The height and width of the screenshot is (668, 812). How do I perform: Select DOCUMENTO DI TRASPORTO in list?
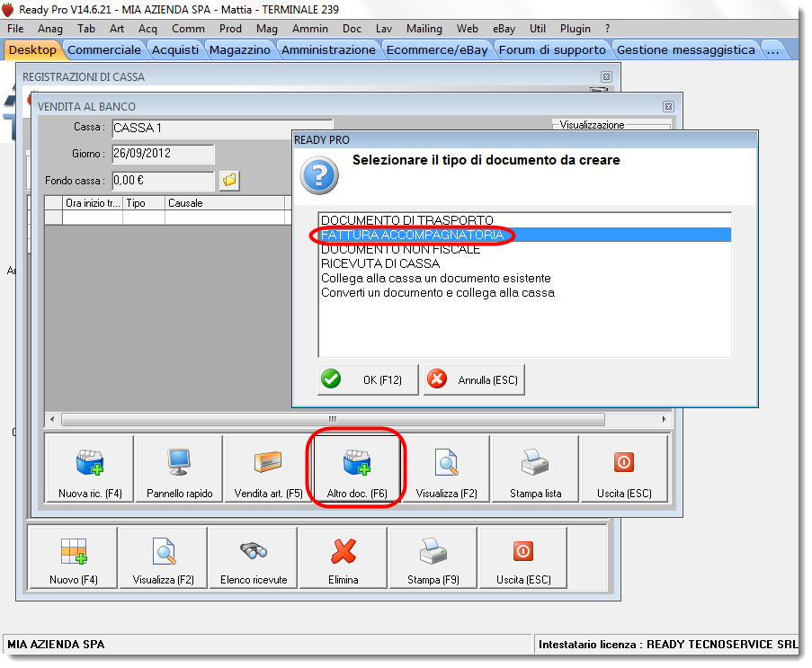[x=524, y=220]
